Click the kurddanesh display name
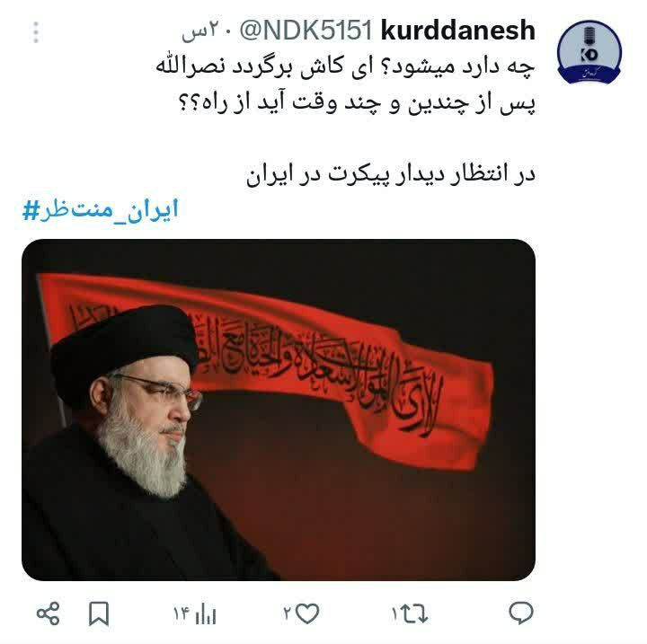Screen dimensions: 647x644 pyautogui.click(x=458, y=31)
